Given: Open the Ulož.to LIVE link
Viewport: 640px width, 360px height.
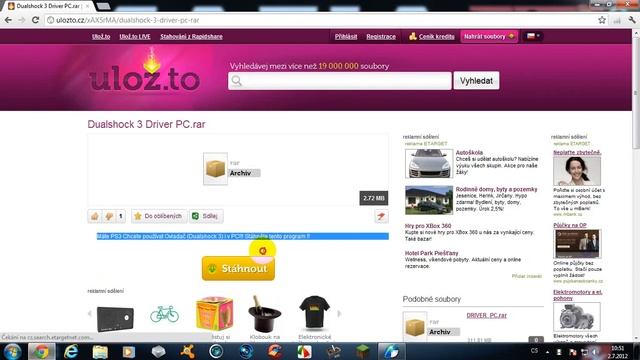Looking at the screenshot, I should pos(135,36).
